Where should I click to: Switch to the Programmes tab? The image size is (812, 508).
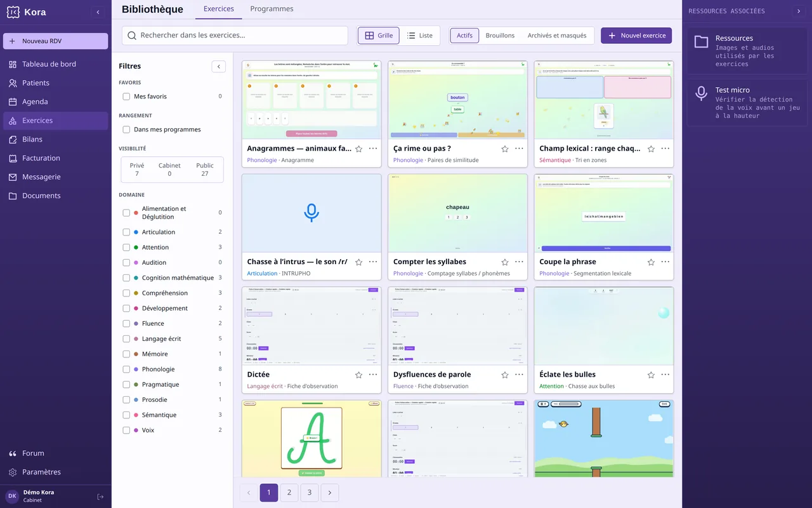pos(272,9)
